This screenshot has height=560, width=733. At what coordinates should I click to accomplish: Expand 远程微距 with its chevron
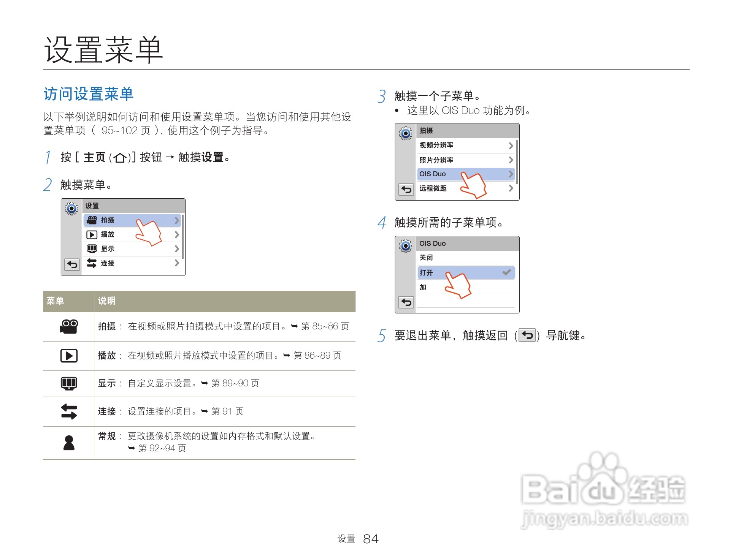(x=511, y=188)
